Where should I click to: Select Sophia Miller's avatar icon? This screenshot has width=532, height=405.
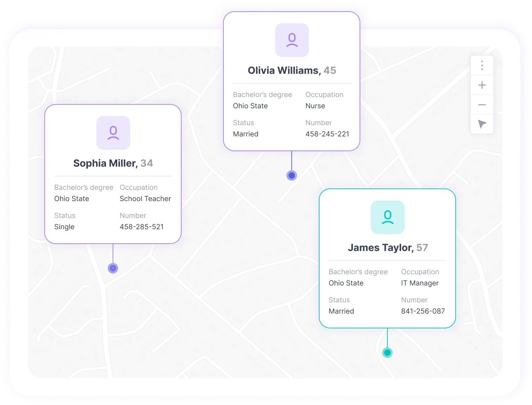pos(113,133)
